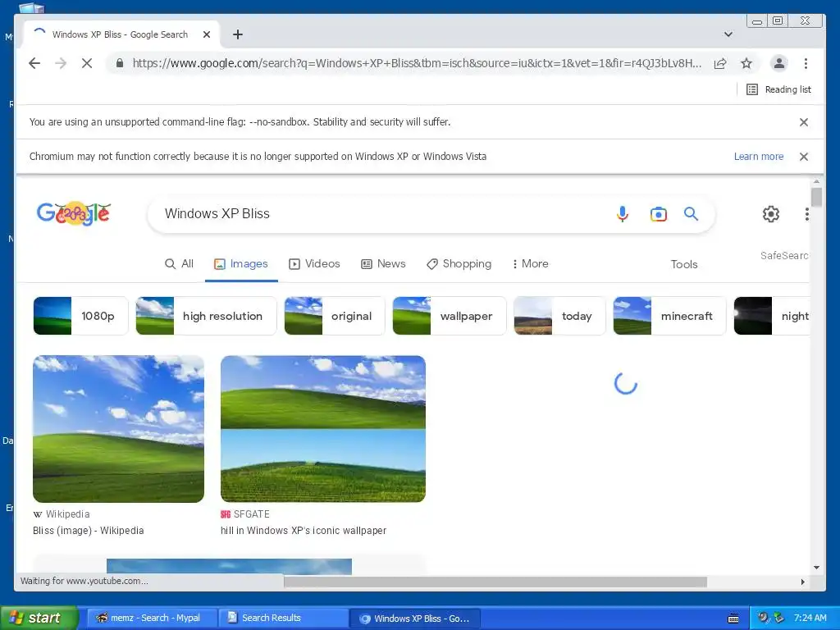Click the padlock site info icon

[120, 63]
